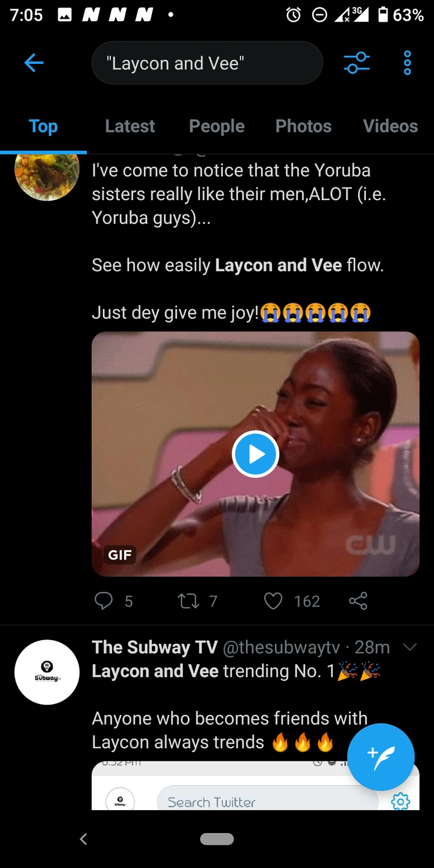
Task: Share the Laycon and Vee GIF tweet
Action: 358,600
